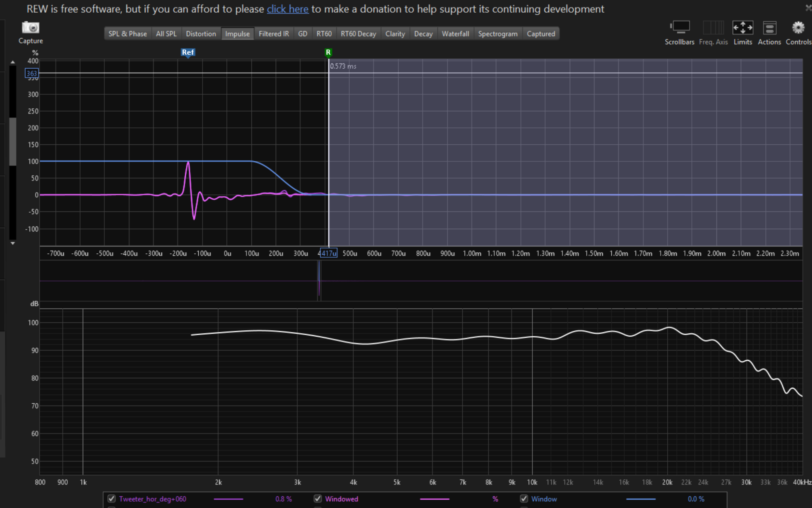Select the Impulse tab
The width and height of the screenshot is (812, 508).
click(x=237, y=34)
